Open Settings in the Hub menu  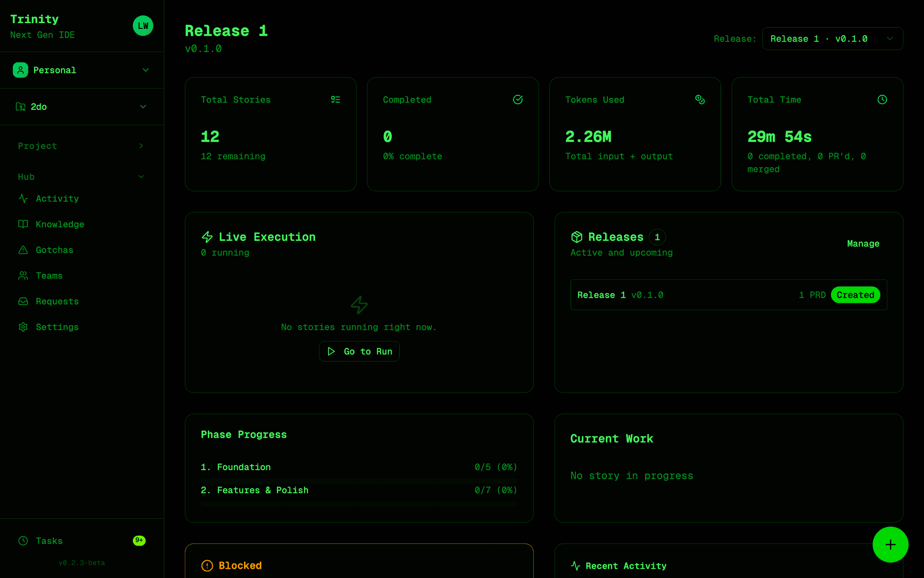click(x=82, y=327)
